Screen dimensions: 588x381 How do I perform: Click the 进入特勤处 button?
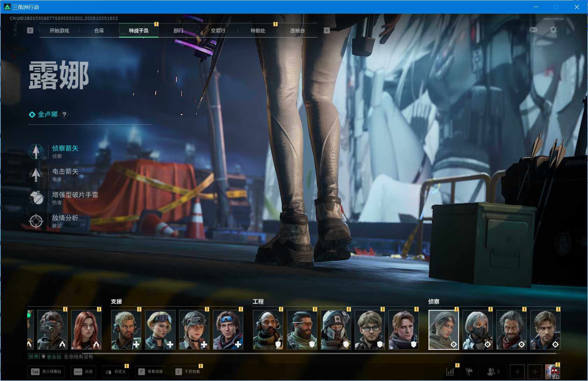coord(46,372)
